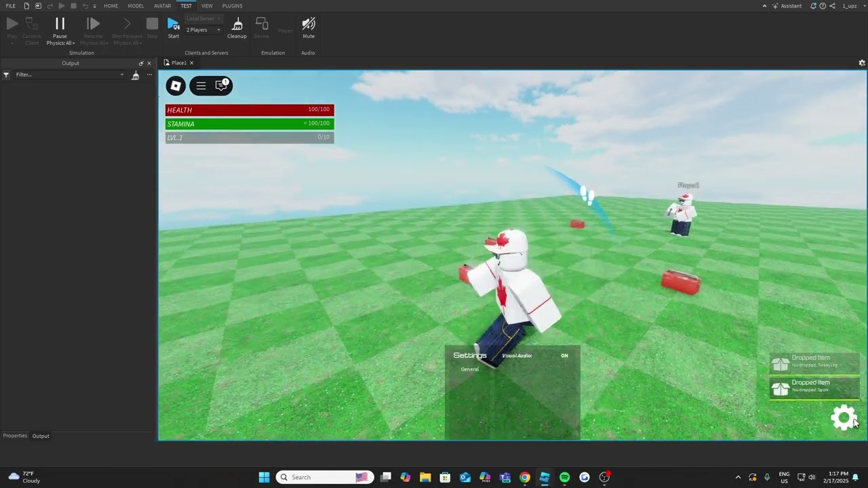Switch to the PLUGINS ribbon tab

pos(232,6)
